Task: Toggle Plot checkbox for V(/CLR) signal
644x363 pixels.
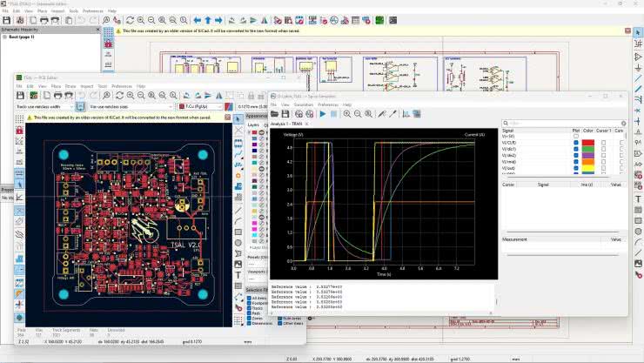Action: pyautogui.click(x=575, y=143)
